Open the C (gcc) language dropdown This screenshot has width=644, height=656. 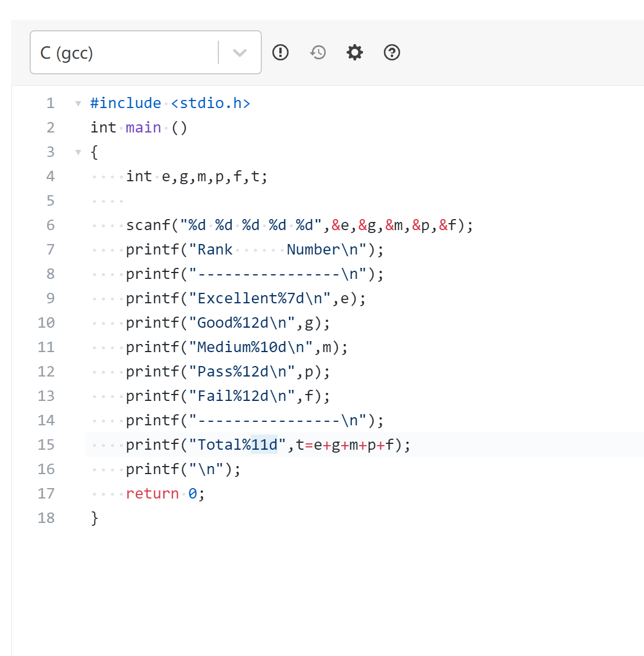(125, 53)
